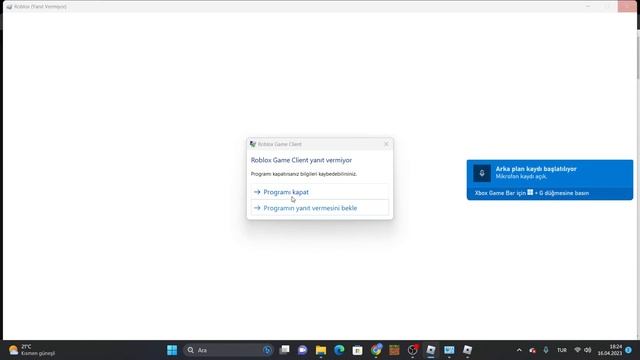The image size is (640, 360).
Task: Close the Roblox main window
Action: click(627, 7)
